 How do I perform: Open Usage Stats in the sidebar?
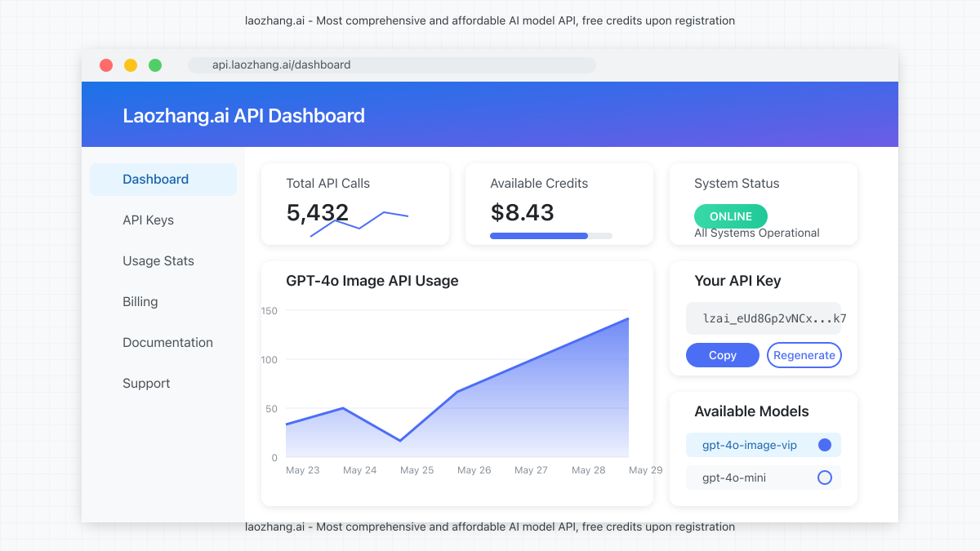158,261
